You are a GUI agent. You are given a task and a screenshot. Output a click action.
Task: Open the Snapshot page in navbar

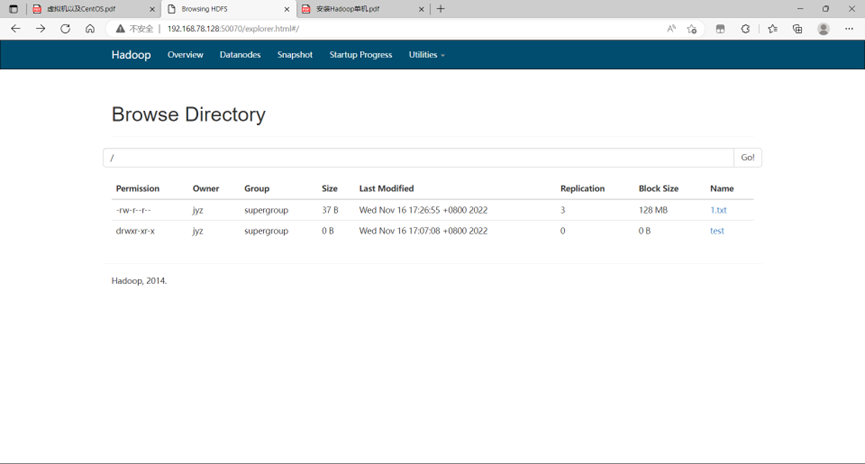(x=295, y=55)
